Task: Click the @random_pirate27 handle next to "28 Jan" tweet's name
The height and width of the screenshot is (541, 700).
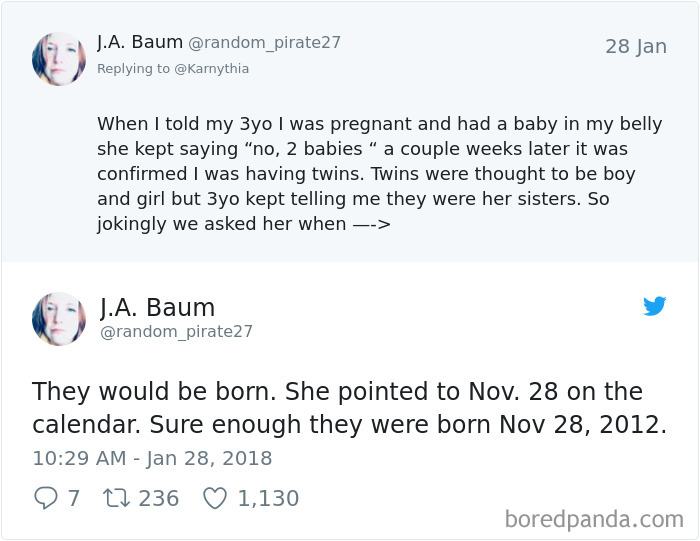Action: coord(264,43)
